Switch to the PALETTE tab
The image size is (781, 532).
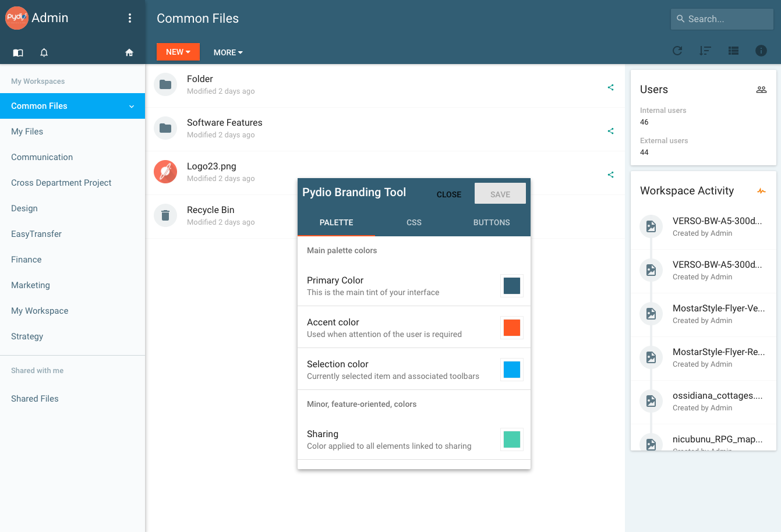pyautogui.click(x=337, y=222)
